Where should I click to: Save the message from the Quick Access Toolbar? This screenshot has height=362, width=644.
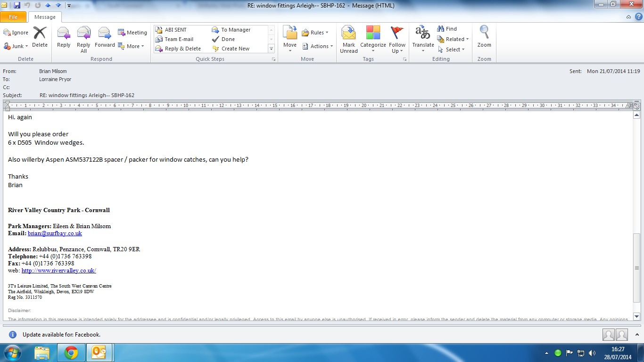coord(17,5)
